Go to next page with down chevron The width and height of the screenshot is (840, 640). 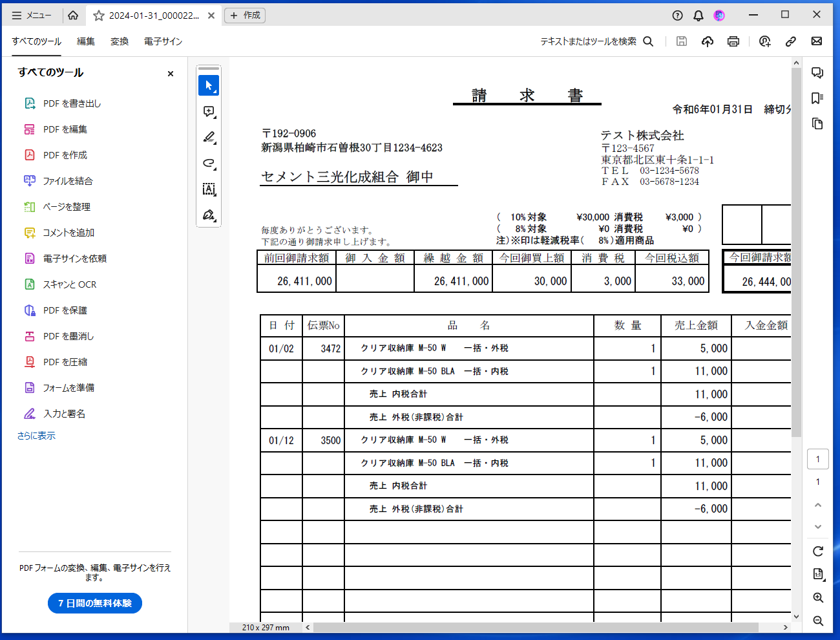pos(818,526)
